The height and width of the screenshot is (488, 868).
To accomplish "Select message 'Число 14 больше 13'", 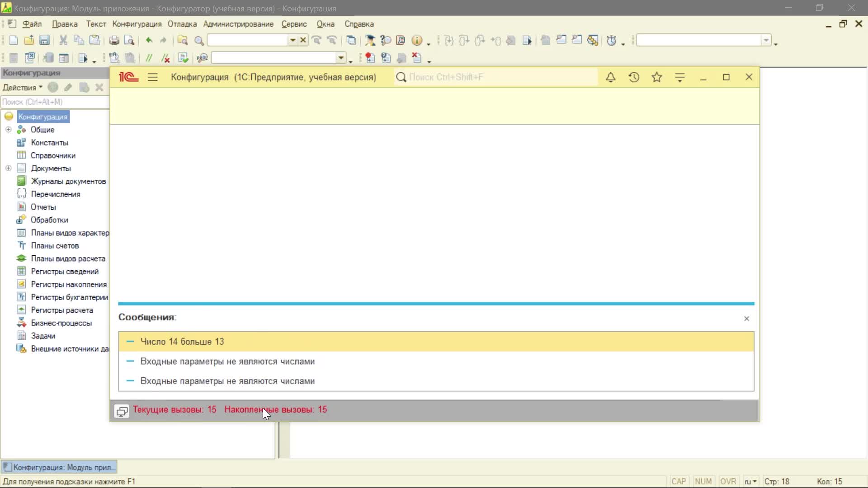I will [x=436, y=342].
